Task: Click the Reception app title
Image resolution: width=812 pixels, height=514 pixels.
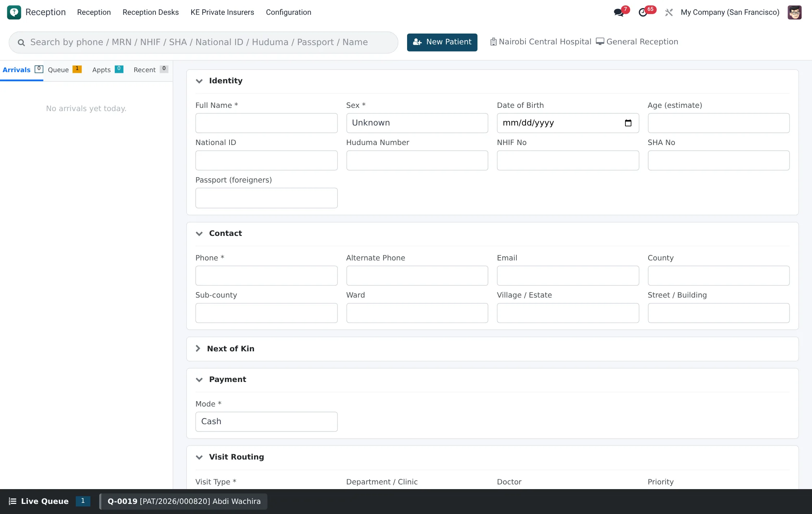Action: pos(45,12)
